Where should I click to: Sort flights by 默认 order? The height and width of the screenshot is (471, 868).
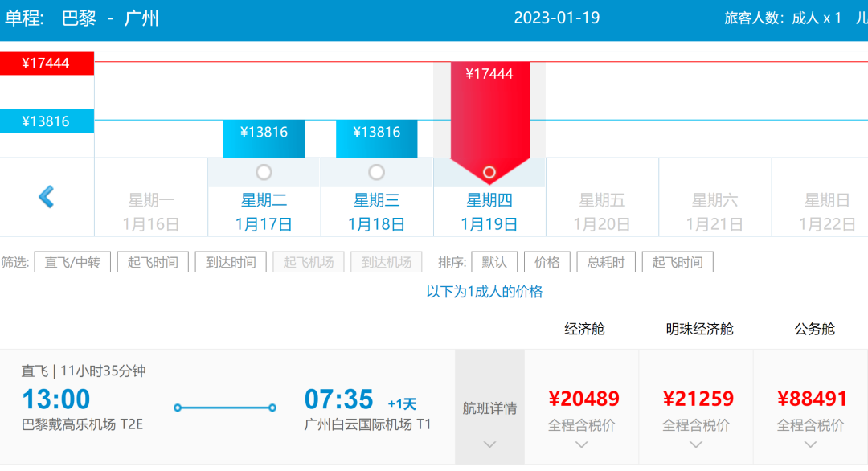(x=494, y=262)
